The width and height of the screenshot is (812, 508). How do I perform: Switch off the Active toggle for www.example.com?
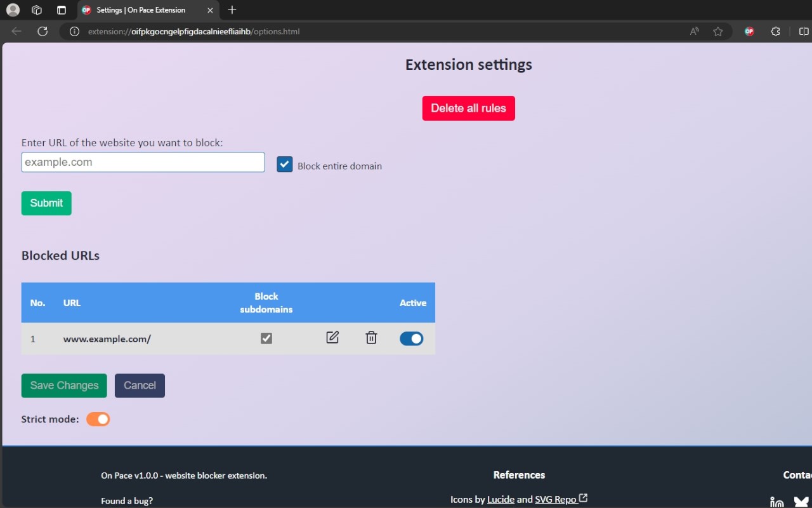tap(411, 338)
